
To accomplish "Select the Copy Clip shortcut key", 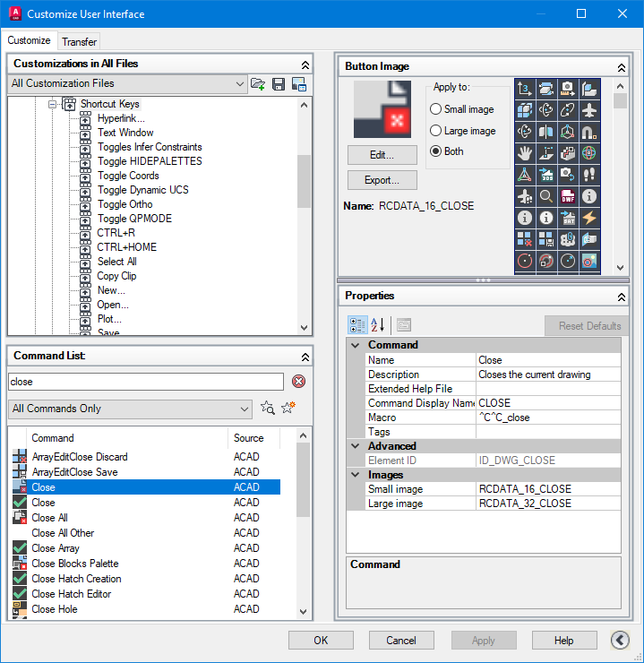I will [x=116, y=276].
